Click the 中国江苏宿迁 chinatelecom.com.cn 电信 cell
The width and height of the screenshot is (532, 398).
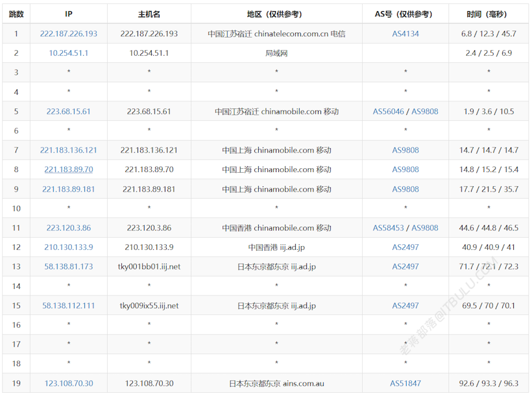pos(276,34)
